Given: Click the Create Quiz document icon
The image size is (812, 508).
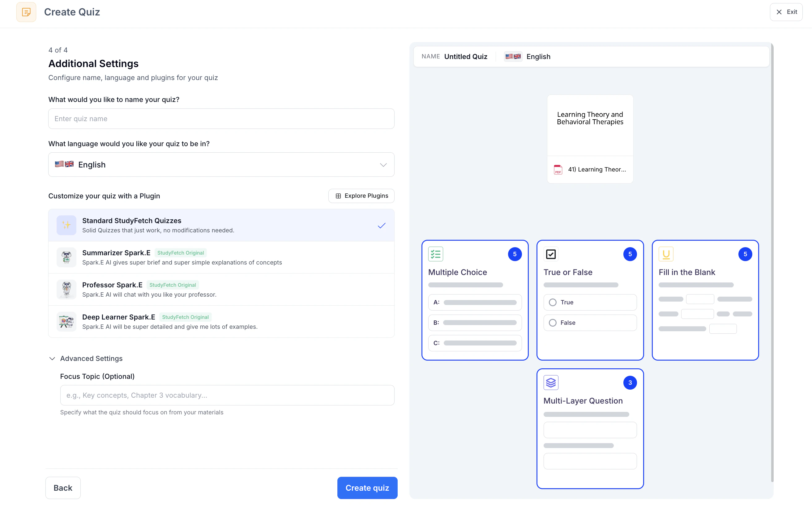Looking at the screenshot, I should pos(26,12).
